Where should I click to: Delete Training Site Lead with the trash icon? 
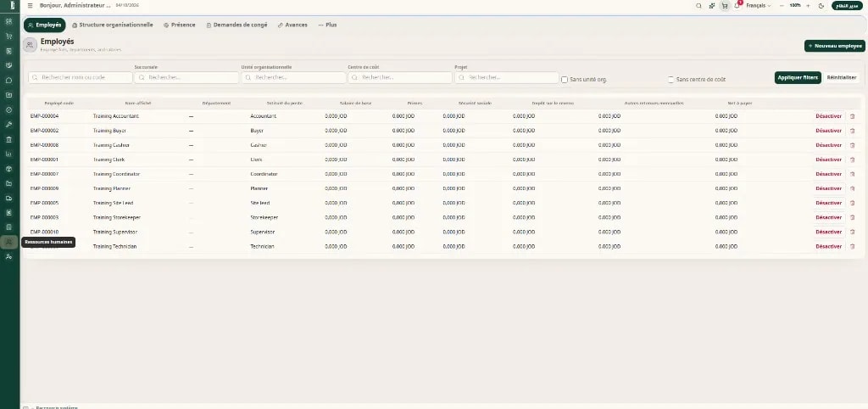(x=852, y=203)
